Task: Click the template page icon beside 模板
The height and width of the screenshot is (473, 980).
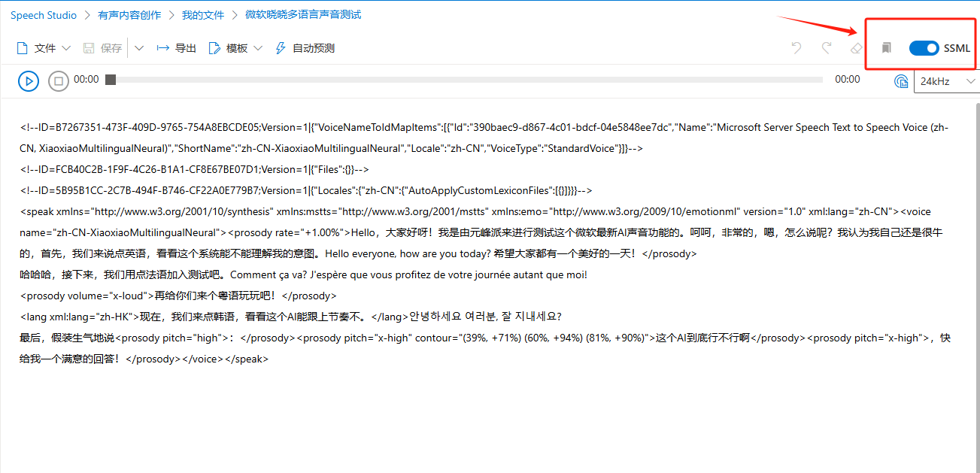Action: pos(214,48)
